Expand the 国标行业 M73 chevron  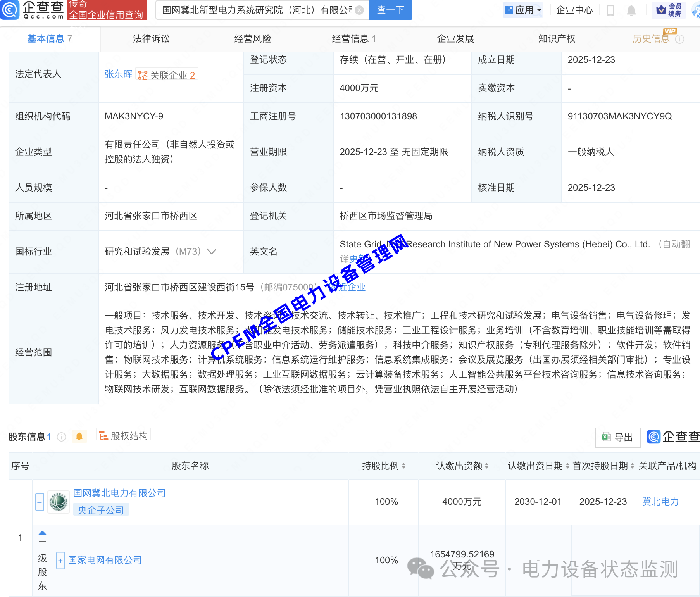(212, 251)
